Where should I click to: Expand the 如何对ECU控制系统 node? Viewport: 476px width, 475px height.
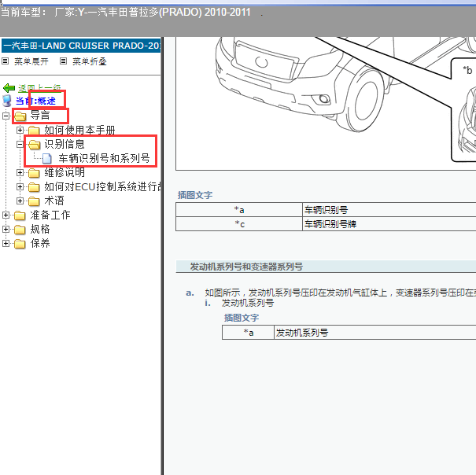tap(20, 186)
